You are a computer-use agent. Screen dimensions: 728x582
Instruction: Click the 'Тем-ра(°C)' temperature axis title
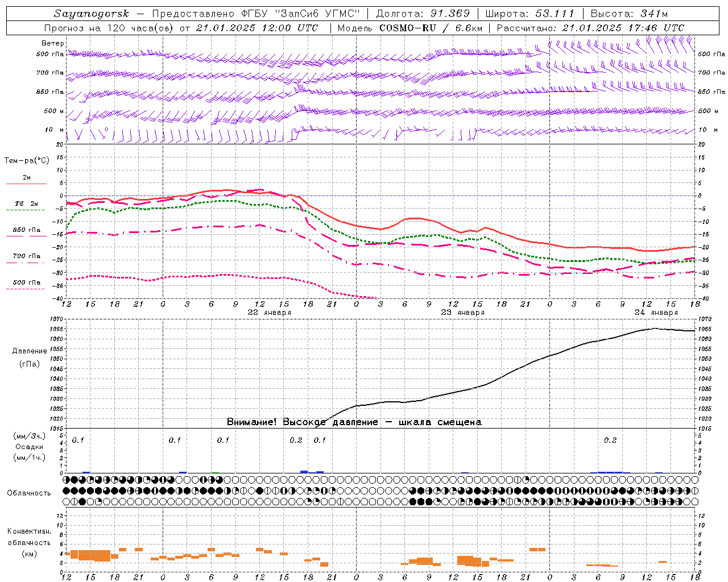click(x=27, y=161)
